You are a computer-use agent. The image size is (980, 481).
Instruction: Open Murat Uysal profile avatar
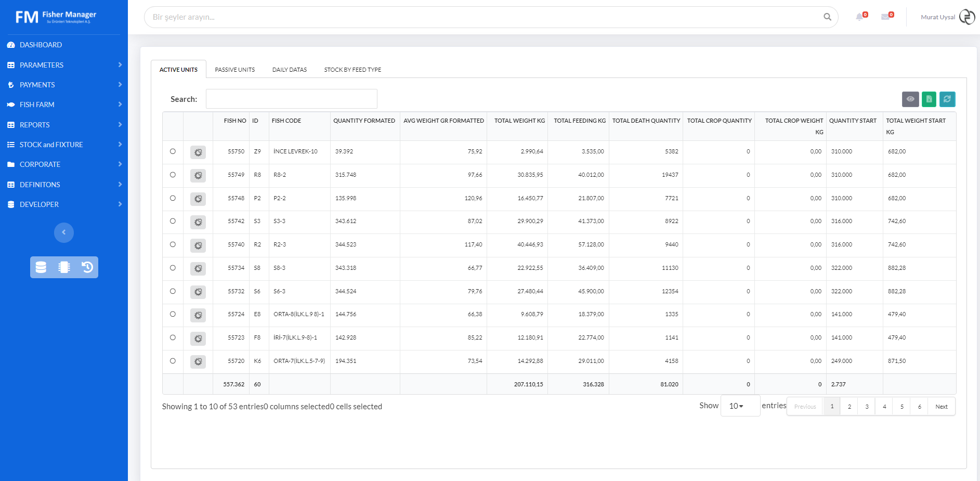tap(967, 17)
